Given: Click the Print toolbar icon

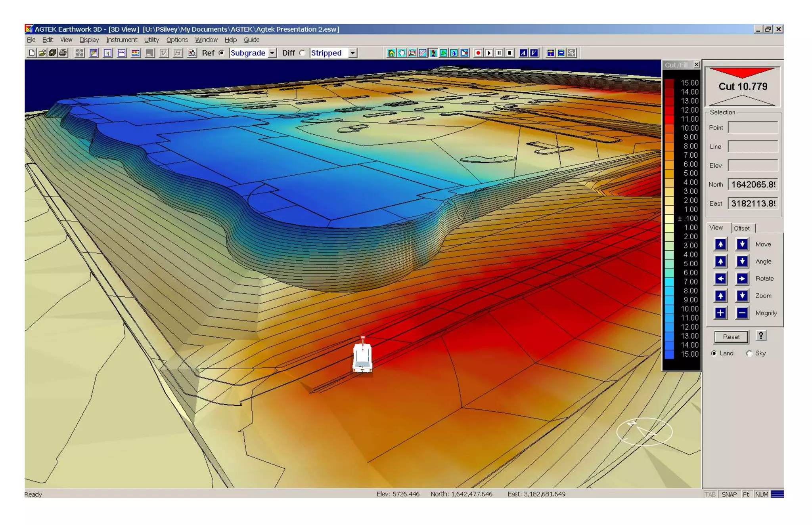Looking at the screenshot, I should pyautogui.click(x=63, y=53).
